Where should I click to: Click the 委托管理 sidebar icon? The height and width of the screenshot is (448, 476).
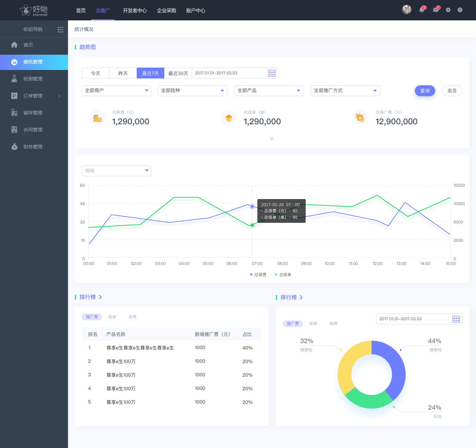pos(14,62)
